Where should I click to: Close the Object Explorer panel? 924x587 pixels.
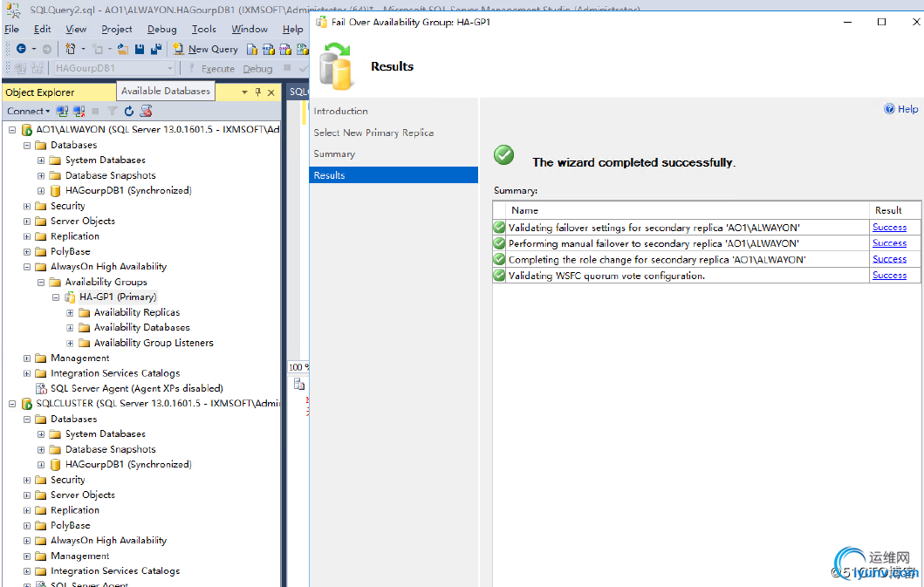[x=271, y=92]
